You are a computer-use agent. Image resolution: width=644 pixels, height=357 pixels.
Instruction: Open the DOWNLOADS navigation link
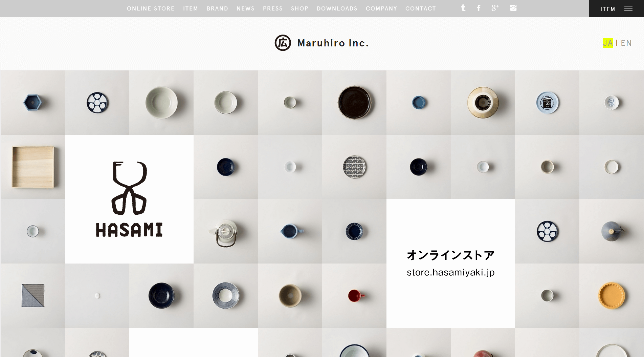[x=337, y=8]
